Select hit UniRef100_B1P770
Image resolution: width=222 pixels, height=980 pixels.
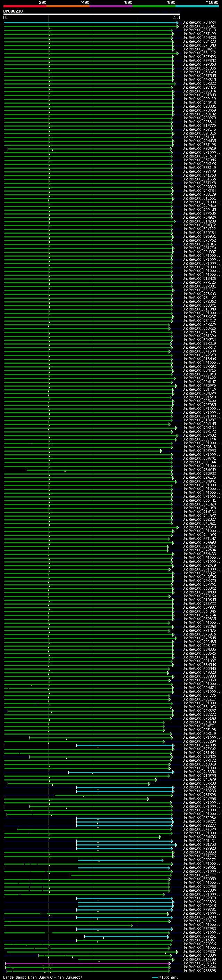[x=199, y=125]
